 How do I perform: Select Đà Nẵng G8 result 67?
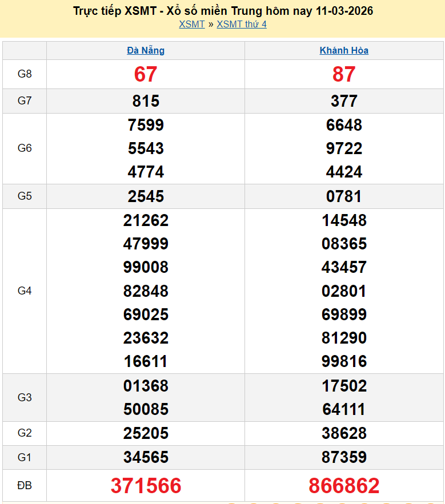(146, 74)
